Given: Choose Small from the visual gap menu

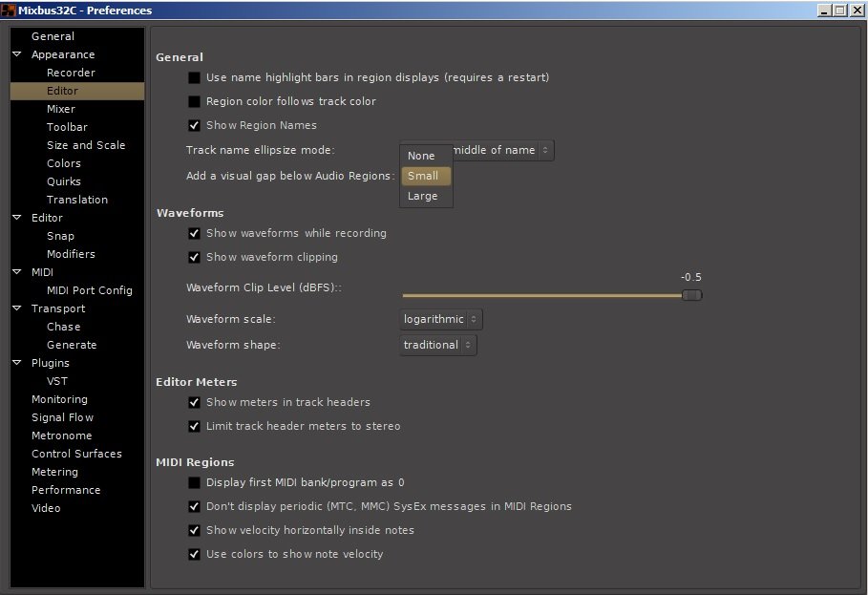Looking at the screenshot, I should pos(426,176).
